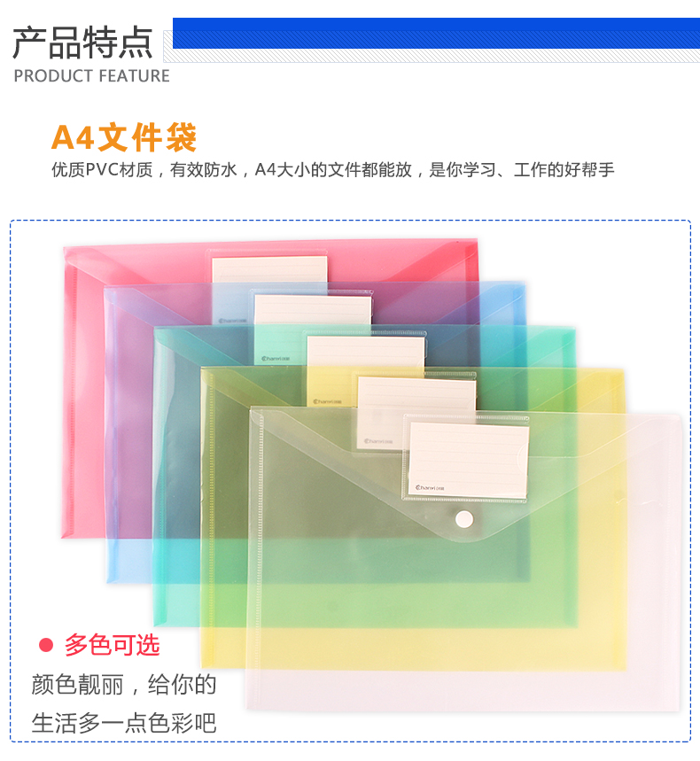Image resolution: width=700 pixels, height=761 pixels.
Task: Click the label card on blue folder
Action: (x=313, y=310)
